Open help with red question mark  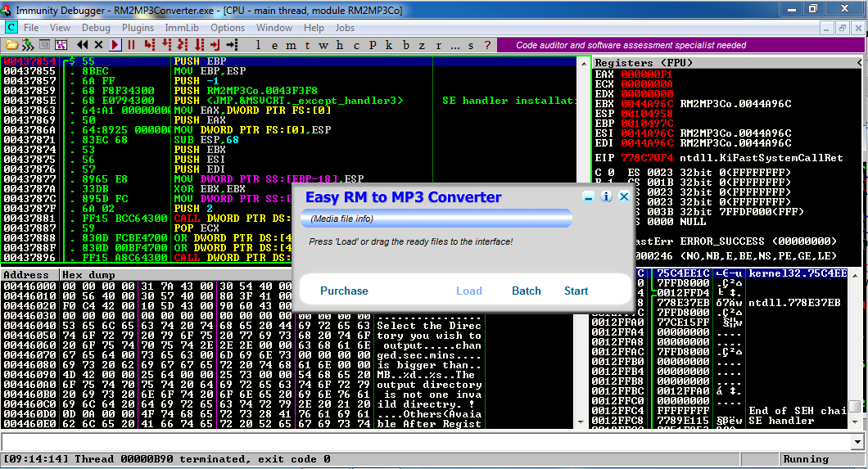click(487, 45)
